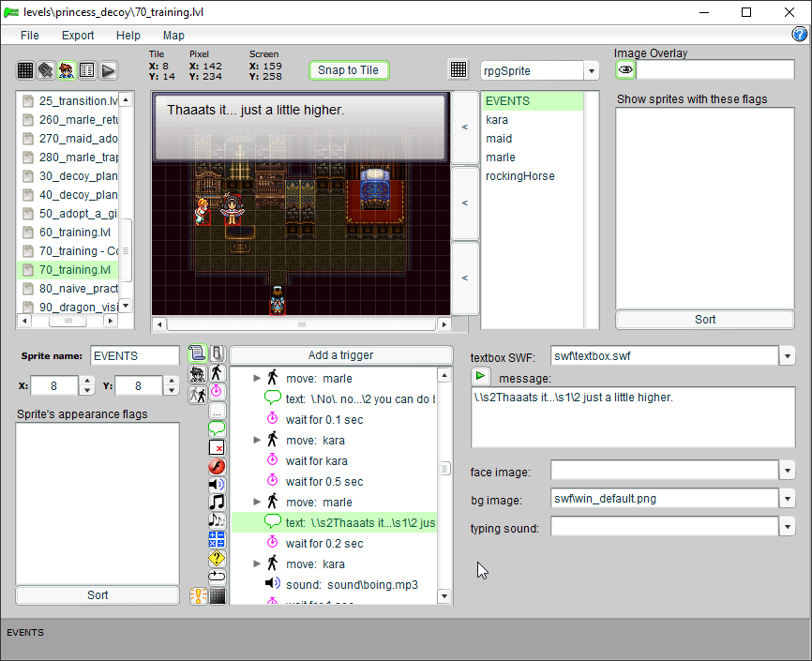Open the Export menu

pyautogui.click(x=78, y=36)
